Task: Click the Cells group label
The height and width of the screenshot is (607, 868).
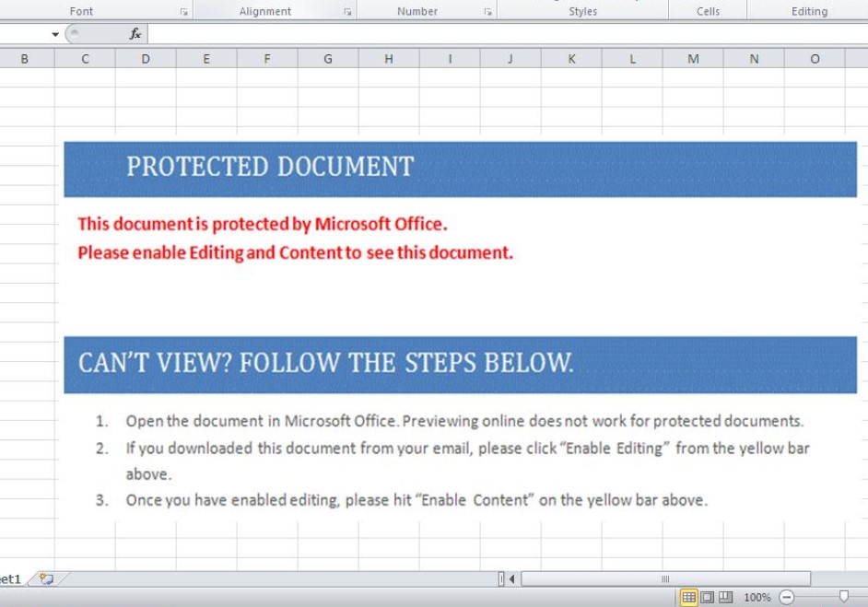Action: coord(708,11)
